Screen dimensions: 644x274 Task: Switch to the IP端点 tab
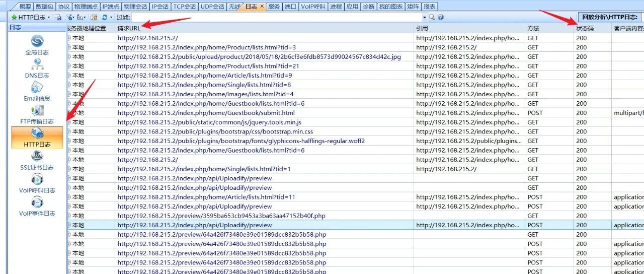pos(111,7)
